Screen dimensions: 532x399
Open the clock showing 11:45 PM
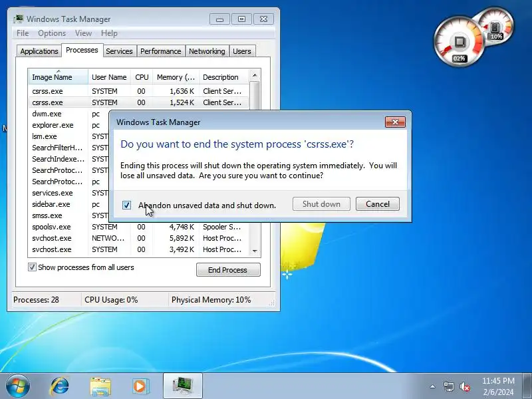click(498, 386)
